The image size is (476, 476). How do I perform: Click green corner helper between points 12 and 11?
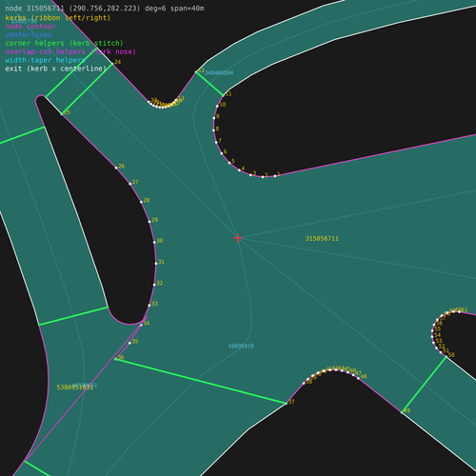point(209,84)
